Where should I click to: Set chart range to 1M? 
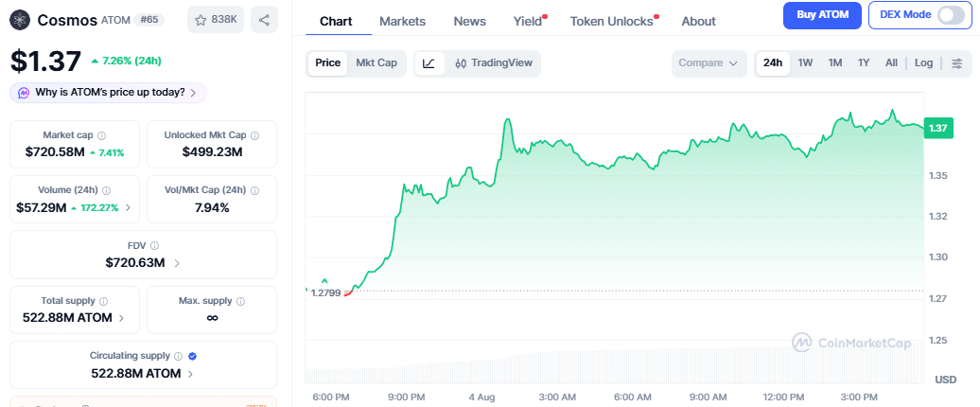pos(835,62)
